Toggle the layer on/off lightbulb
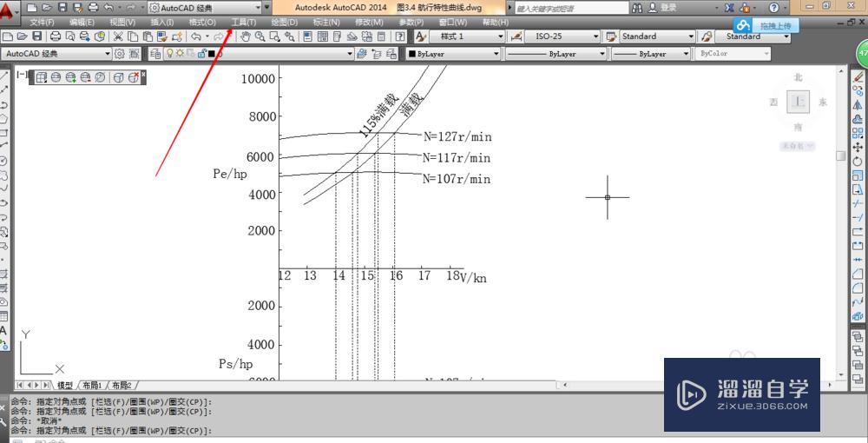The height and width of the screenshot is (443, 868). pyautogui.click(x=170, y=54)
